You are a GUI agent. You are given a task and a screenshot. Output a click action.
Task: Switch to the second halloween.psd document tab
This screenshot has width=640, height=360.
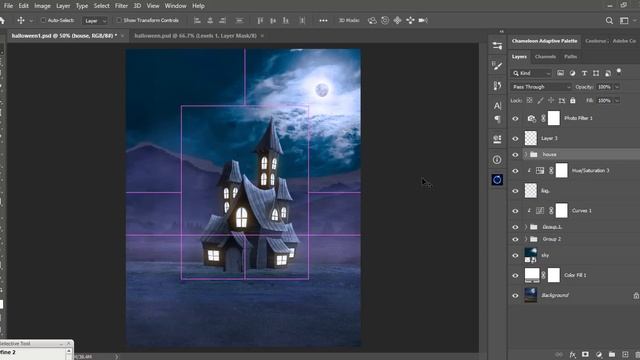(196, 36)
